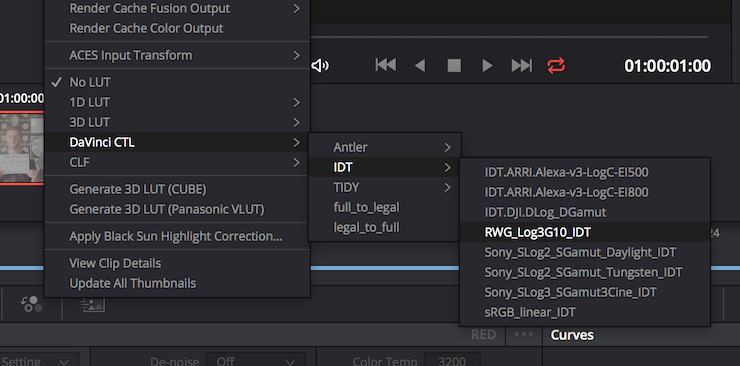Select sRGB_linear_IDT
This screenshot has height=366, width=740.
click(x=585, y=312)
